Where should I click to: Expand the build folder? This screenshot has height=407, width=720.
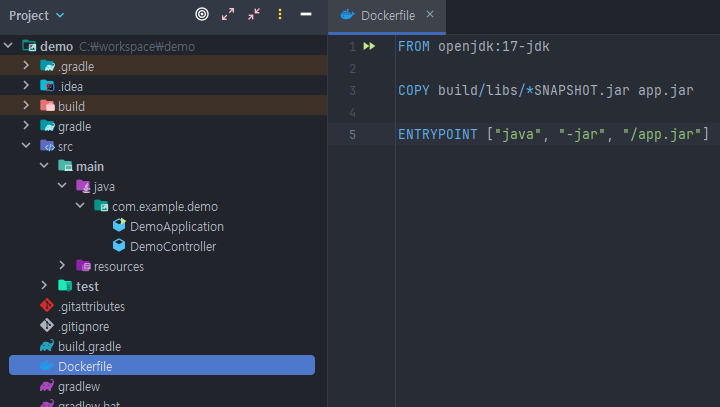coord(26,106)
